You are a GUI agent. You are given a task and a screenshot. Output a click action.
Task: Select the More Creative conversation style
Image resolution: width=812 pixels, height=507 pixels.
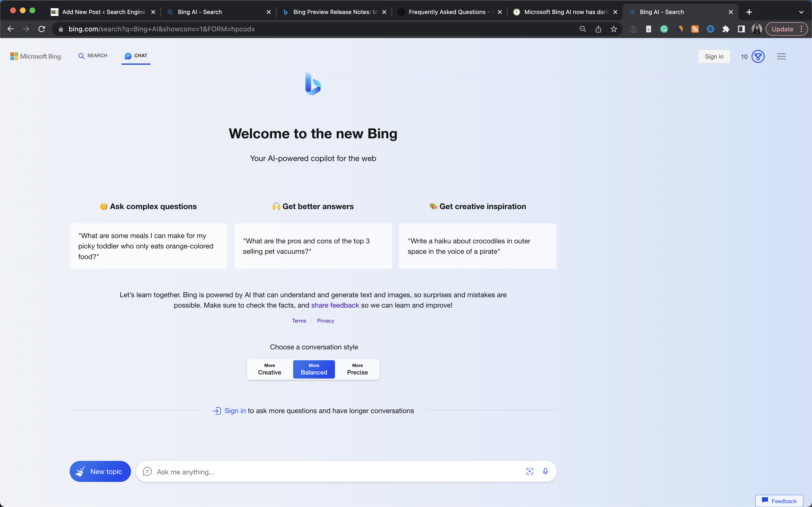point(269,369)
